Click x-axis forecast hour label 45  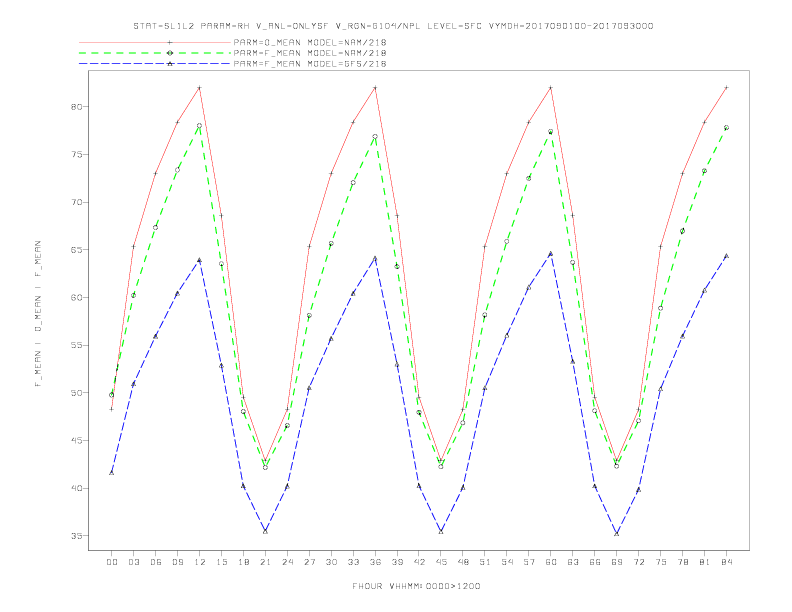pyautogui.click(x=441, y=562)
